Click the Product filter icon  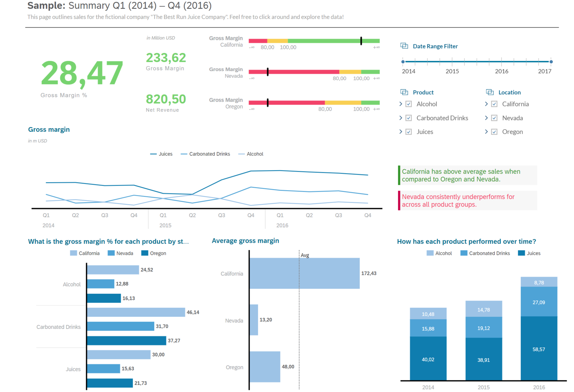click(404, 92)
